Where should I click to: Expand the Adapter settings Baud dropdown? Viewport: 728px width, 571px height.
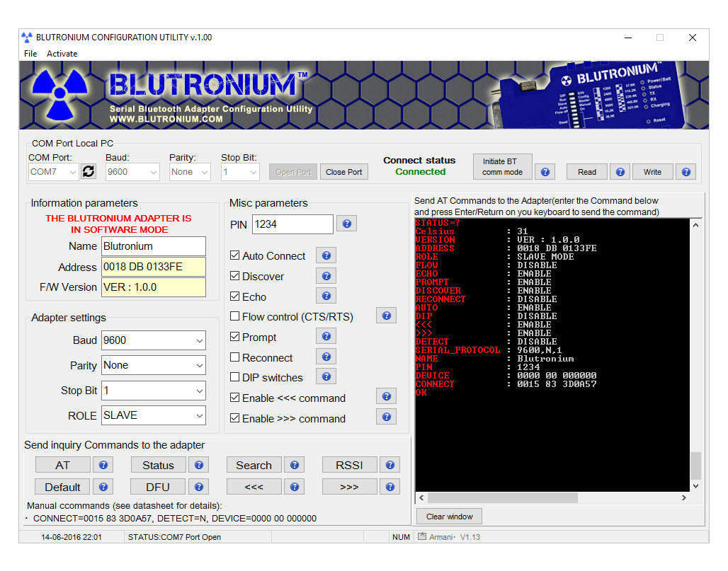154,340
